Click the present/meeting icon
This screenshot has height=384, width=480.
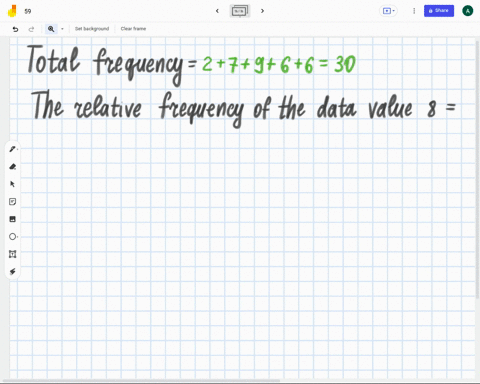[386, 11]
